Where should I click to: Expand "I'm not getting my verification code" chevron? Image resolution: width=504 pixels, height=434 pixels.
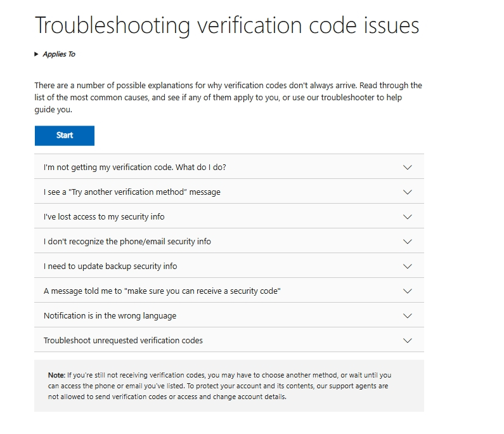(407, 168)
